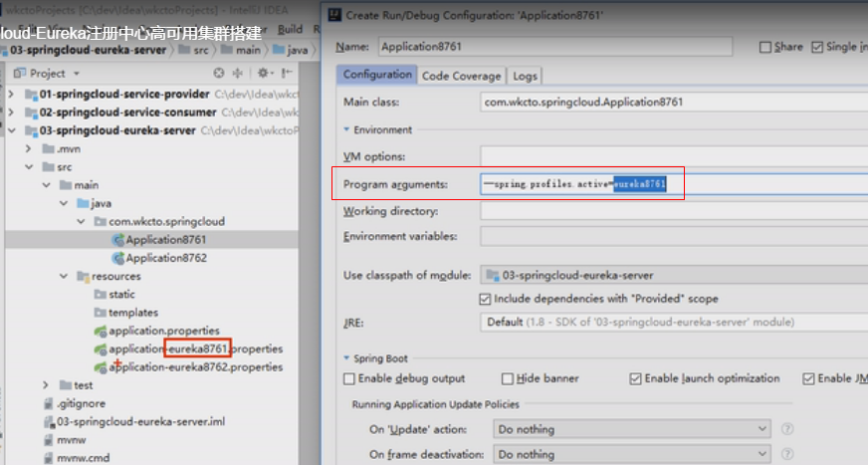This screenshot has width=868, height=465.
Task: Click the application.properties file icon
Action: click(x=101, y=331)
